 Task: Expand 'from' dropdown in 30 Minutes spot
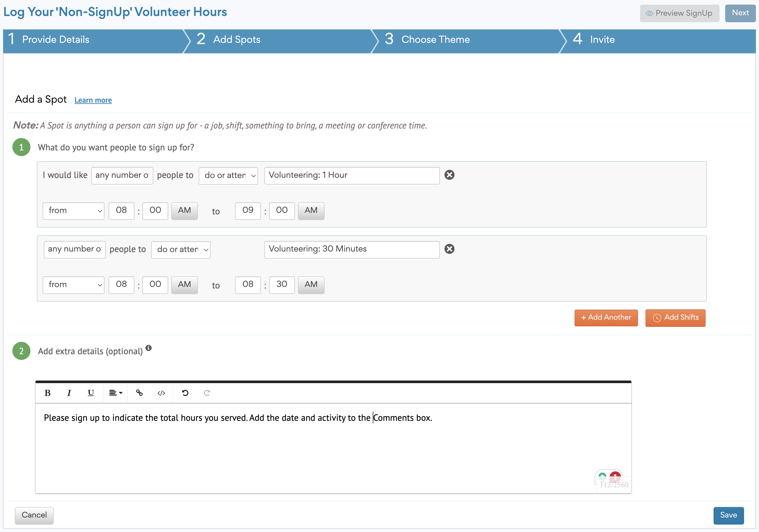pos(73,285)
